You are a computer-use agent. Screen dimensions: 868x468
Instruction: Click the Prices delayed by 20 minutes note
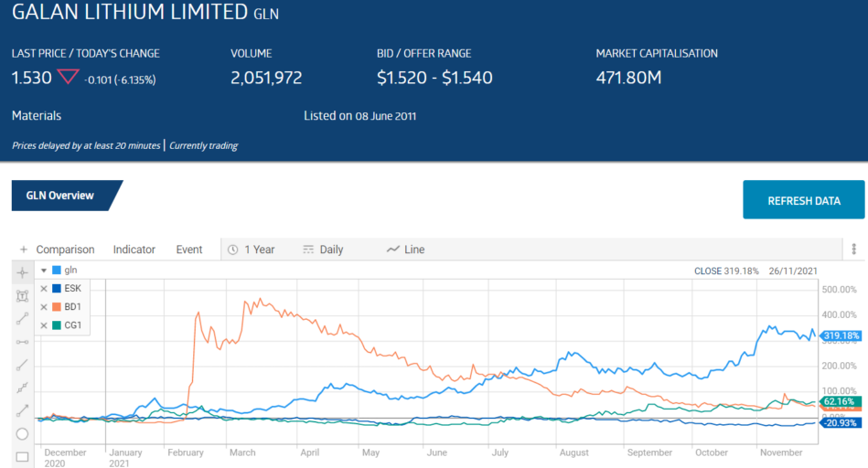click(x=86, y=145)
